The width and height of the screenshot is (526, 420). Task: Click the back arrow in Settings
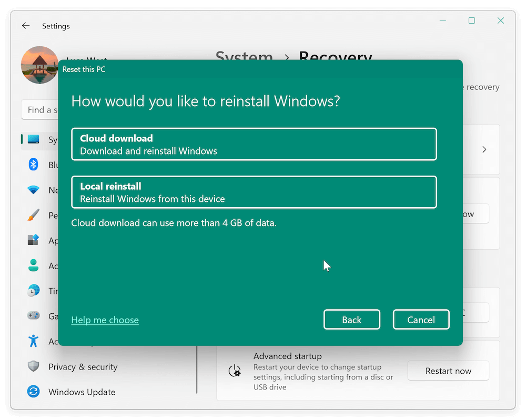26,25
